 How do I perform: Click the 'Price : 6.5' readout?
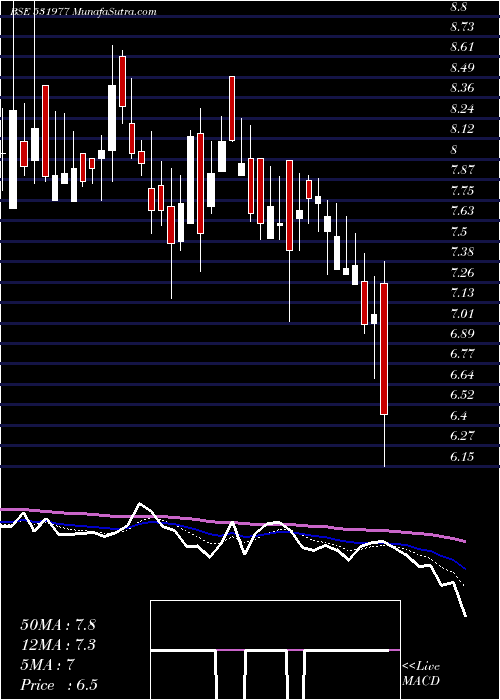click(x=59, y=685)
